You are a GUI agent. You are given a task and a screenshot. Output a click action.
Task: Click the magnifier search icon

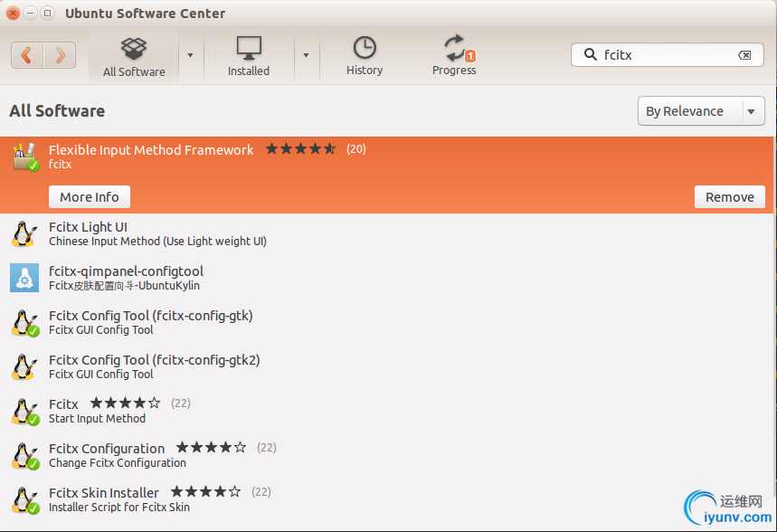coord(590,54)
